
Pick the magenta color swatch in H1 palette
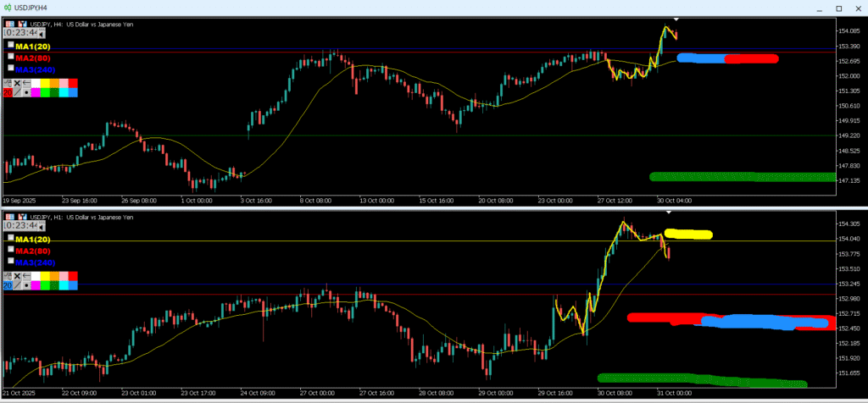(x=36, y=286)
